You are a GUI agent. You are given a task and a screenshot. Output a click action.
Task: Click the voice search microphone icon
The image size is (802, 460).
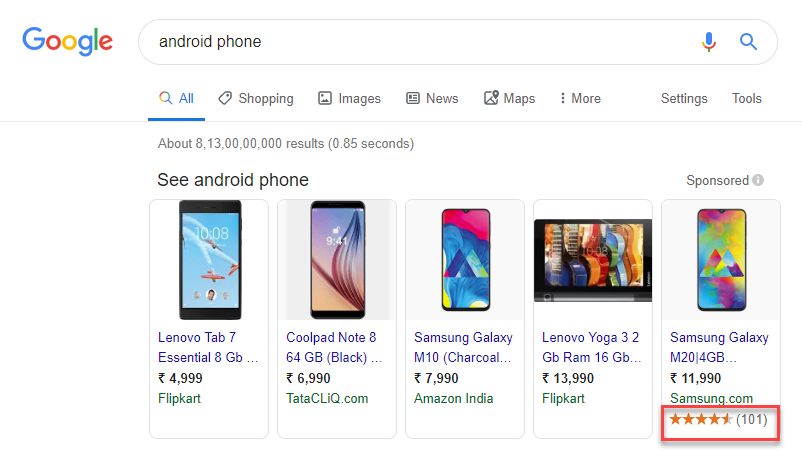tap(708, 42)
